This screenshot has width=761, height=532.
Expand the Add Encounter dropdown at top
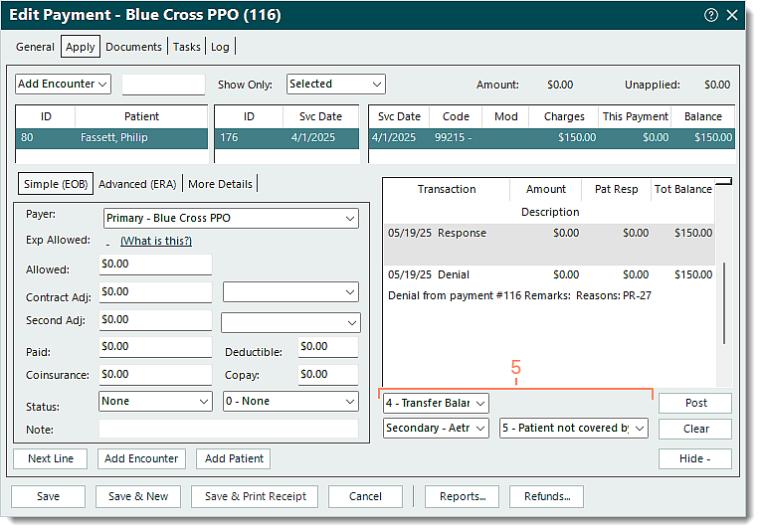tap(63, 84)
